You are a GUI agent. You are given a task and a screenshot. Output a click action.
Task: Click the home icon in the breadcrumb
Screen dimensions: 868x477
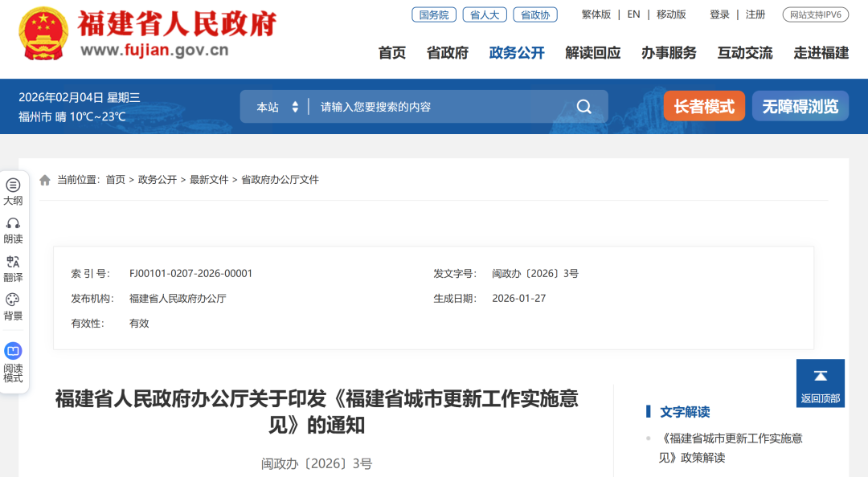tap(45, 179)
